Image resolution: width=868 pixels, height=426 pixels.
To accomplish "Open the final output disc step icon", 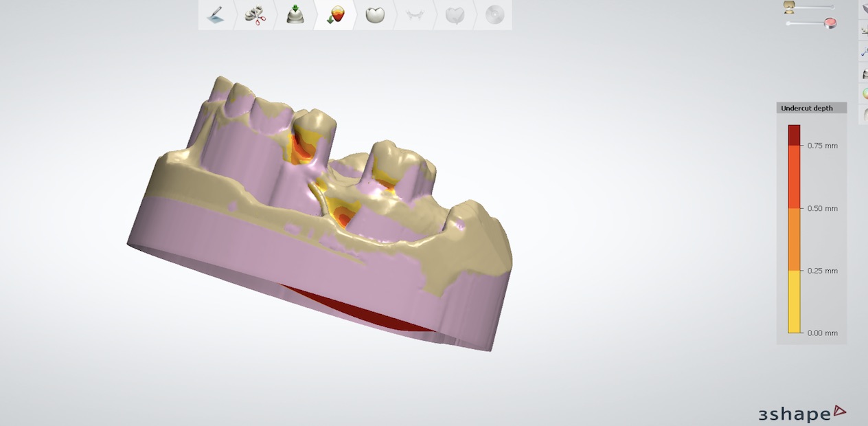I will pos(494,14).
